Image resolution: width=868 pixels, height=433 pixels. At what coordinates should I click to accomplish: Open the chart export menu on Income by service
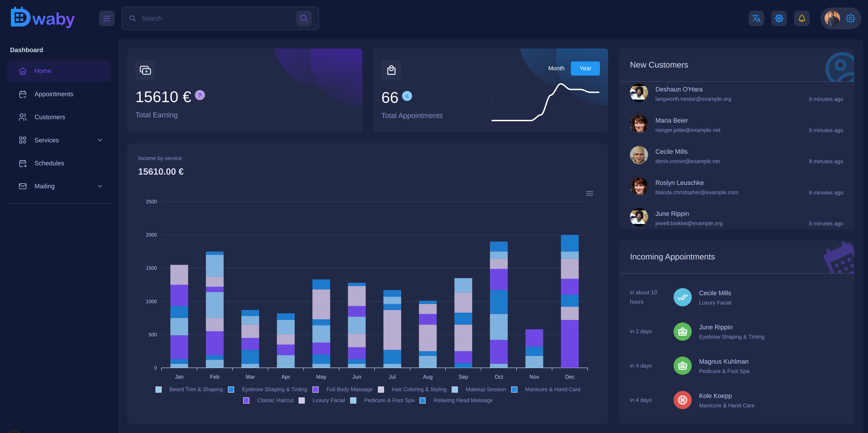coord(589,193)
